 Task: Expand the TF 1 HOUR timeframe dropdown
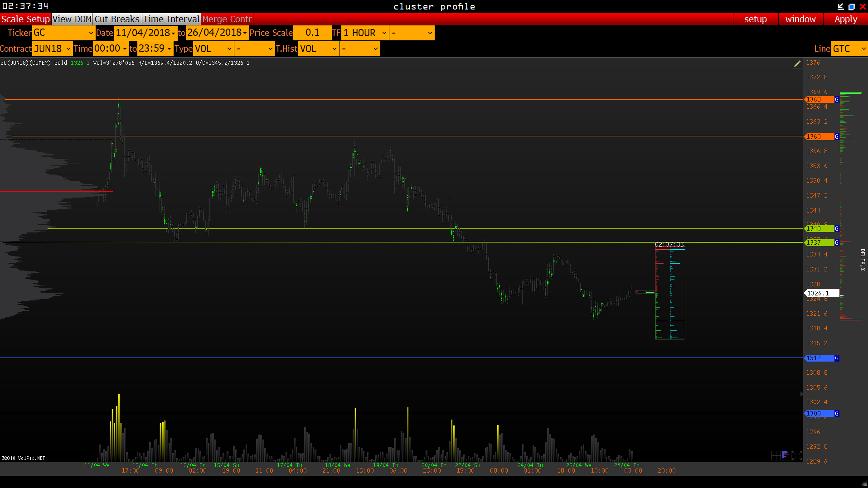click(x=365, y=33)
